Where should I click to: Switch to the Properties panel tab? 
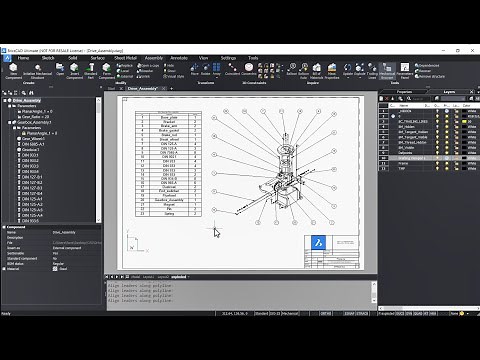tap(404, 92)
